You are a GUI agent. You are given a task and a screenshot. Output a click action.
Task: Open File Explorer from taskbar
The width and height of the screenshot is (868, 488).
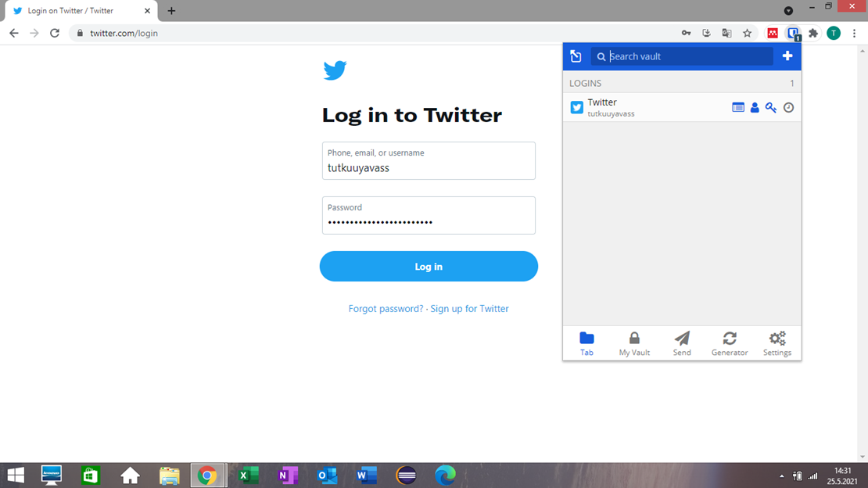click(x=170, y=475)
